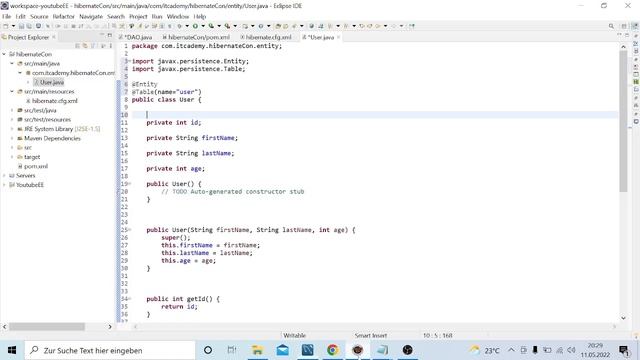Click the 23°C weather widget

coord(484,350)
